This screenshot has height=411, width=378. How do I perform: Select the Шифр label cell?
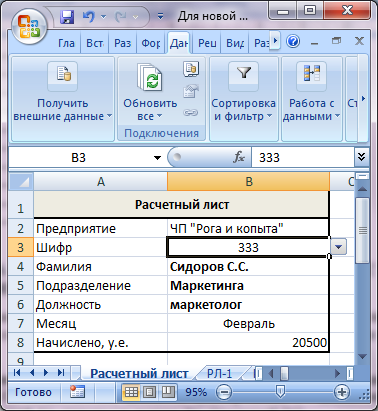(100, 247)
